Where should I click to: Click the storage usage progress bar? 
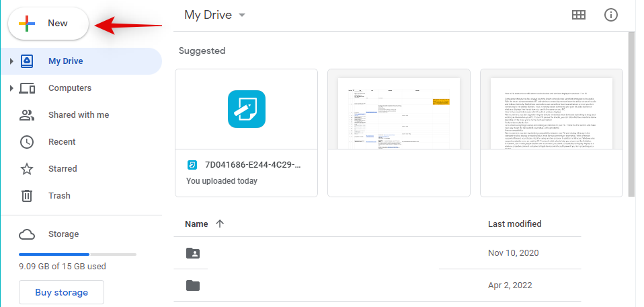[x=77, y=254]
